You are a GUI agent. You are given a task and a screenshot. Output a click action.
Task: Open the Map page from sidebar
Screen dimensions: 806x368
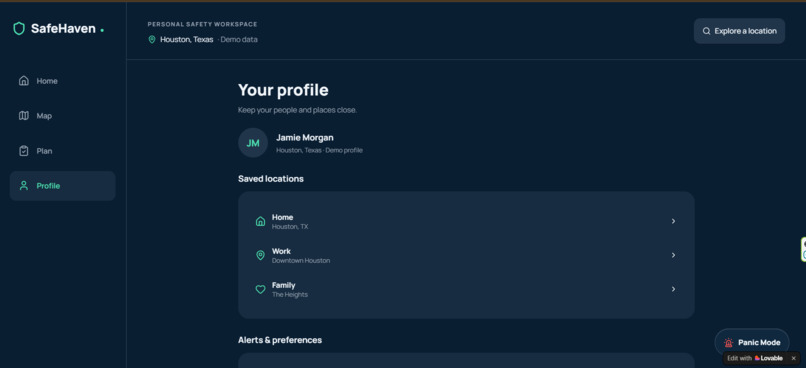pyautogui.click(x=63, y=116)
